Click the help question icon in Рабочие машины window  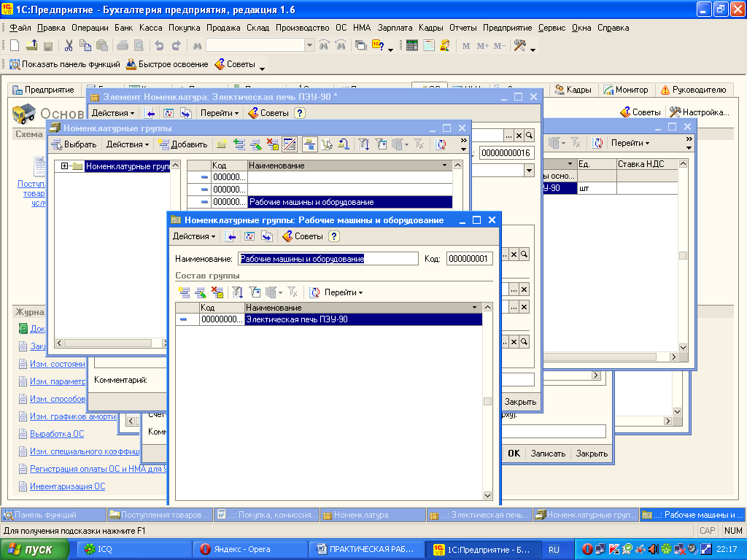(x=334, y=236)
